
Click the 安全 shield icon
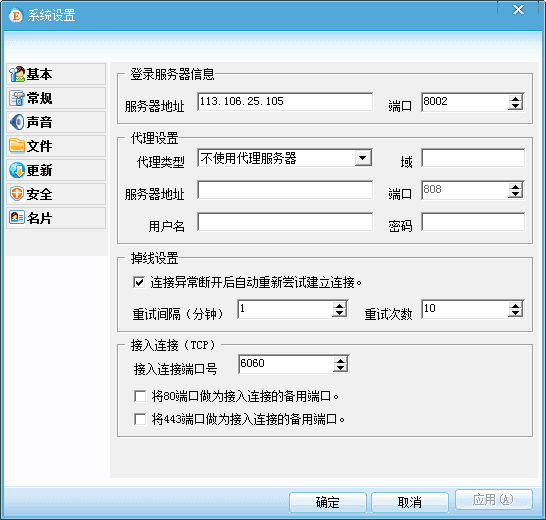pyautogui.click(x=17, y=194)
